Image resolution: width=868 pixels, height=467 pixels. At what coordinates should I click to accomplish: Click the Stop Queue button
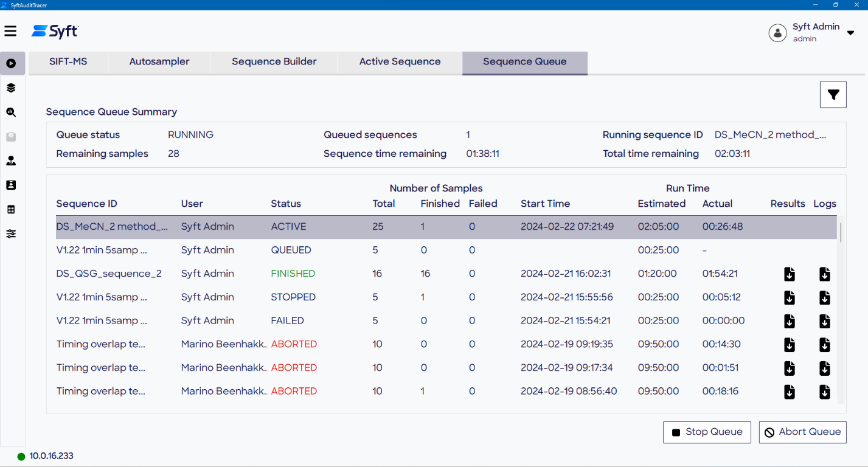[x=707, y=432]
